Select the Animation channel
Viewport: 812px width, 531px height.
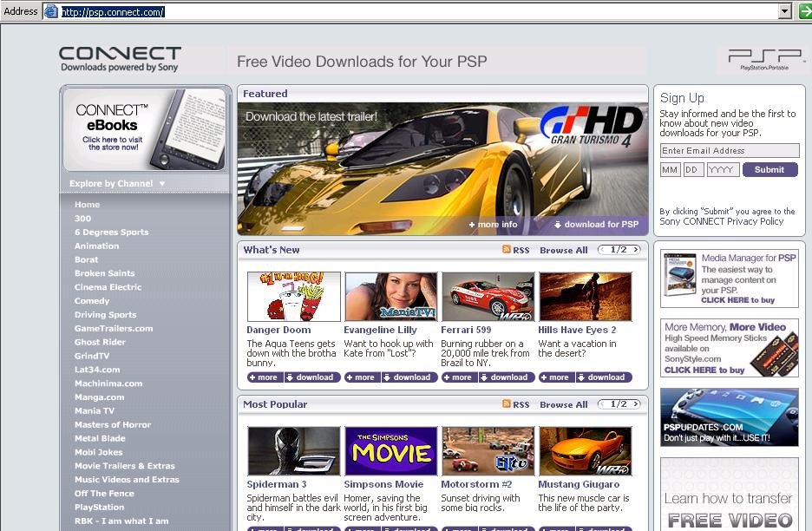click(x=96, y=246)
